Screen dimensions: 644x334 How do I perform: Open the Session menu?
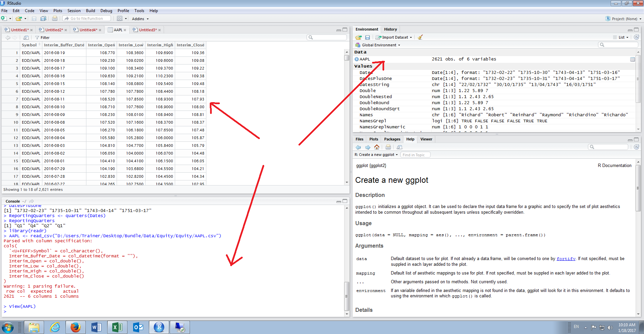click(74, 11)
